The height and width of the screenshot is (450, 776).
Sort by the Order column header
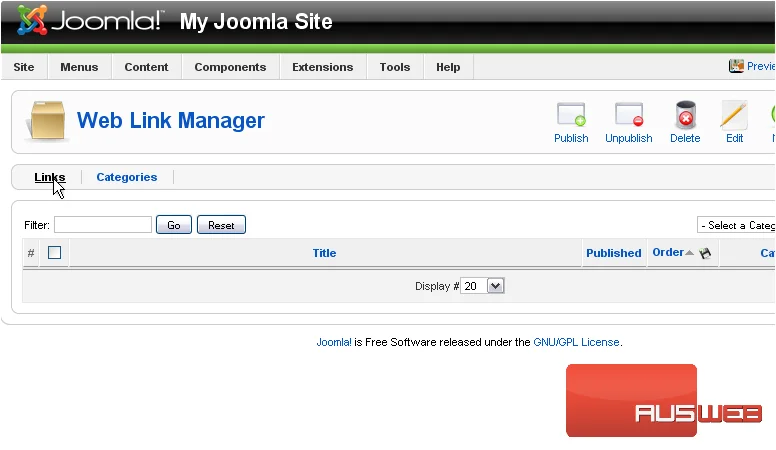668,252
